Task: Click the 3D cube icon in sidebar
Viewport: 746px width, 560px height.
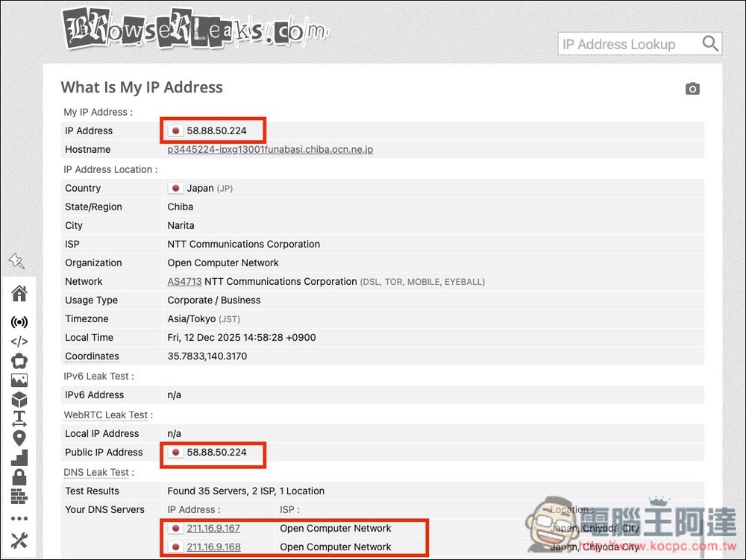Action: pyautogui.click(x=19, y=400)
